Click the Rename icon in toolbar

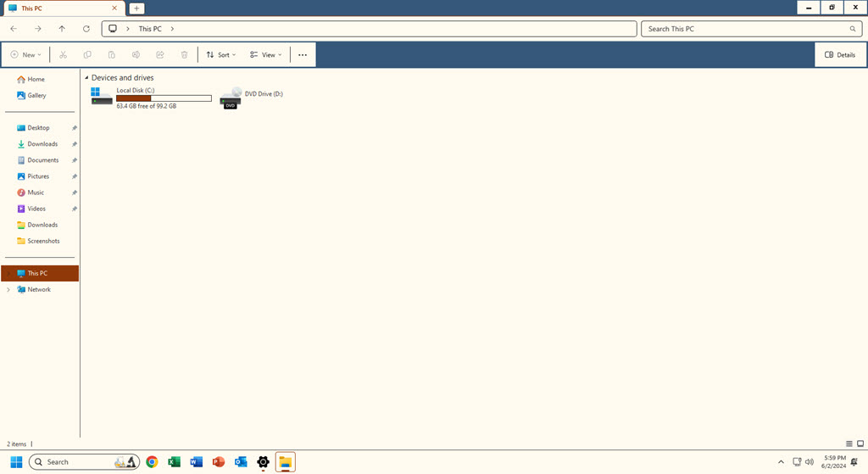[x=136, y=55]
